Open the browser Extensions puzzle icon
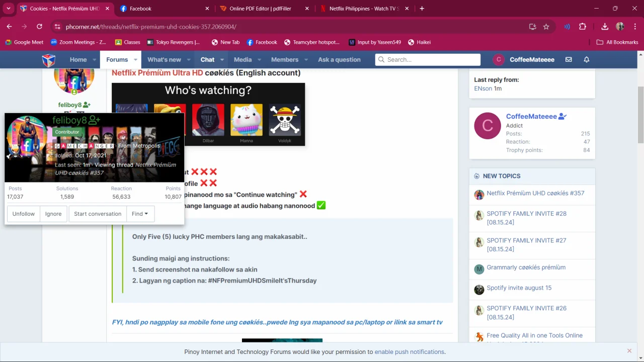 (x=583, y=27)
